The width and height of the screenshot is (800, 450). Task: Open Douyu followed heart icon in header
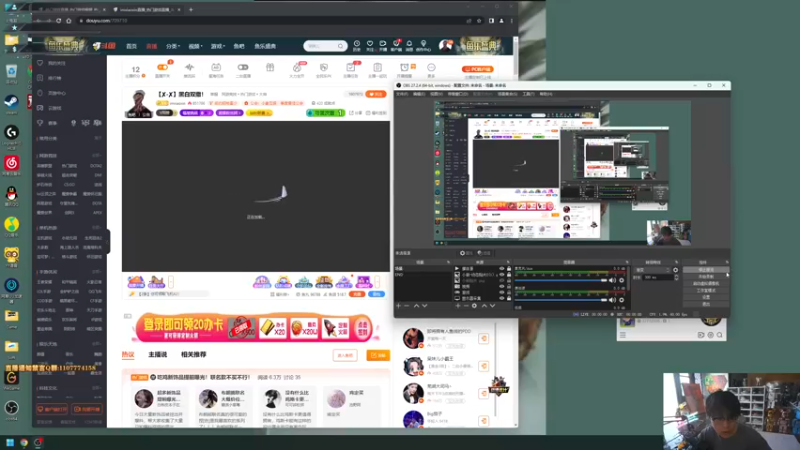[370, 44]
